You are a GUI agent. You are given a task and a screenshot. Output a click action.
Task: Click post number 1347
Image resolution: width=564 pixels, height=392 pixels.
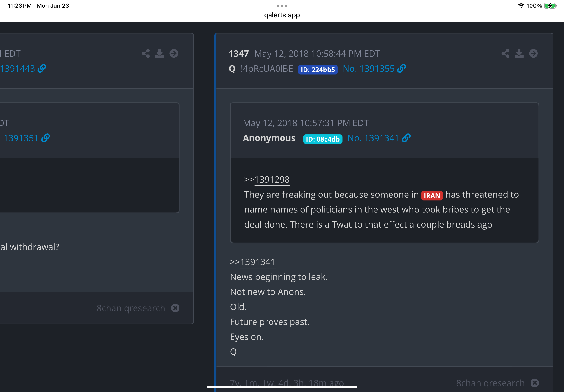click(x=239, y=54)
